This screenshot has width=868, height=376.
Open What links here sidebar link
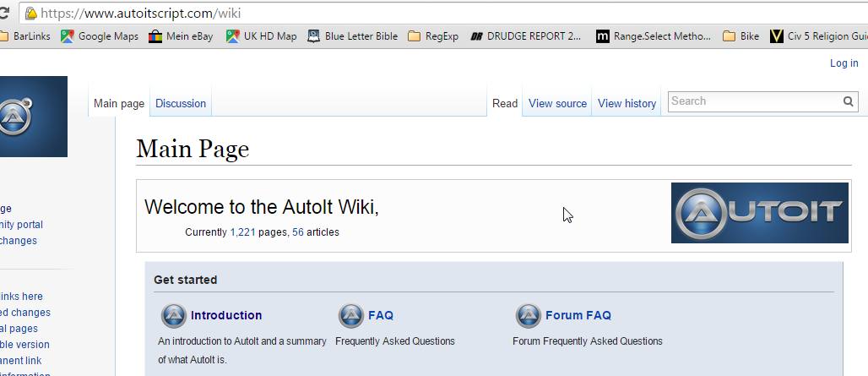pyautogui.click(x=21, y=297)
